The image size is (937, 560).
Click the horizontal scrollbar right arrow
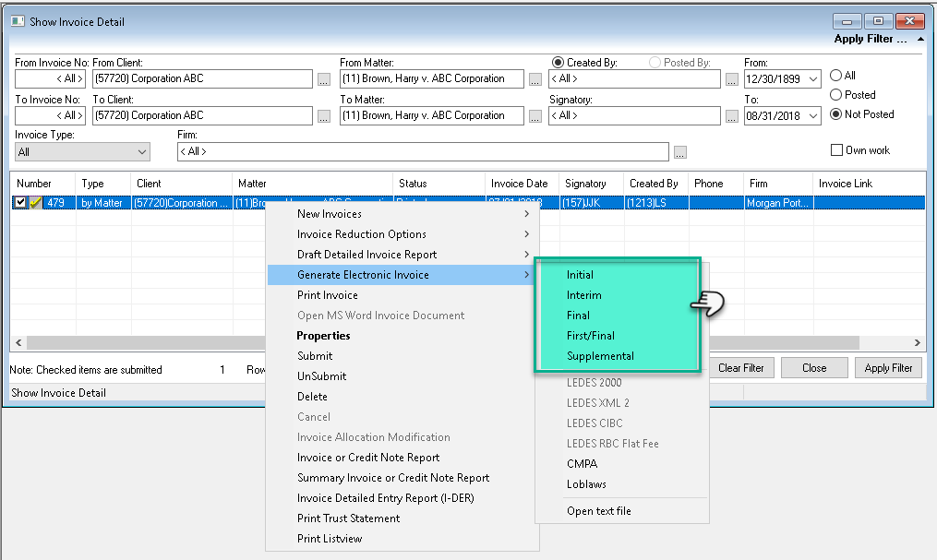tap(918, 342)
